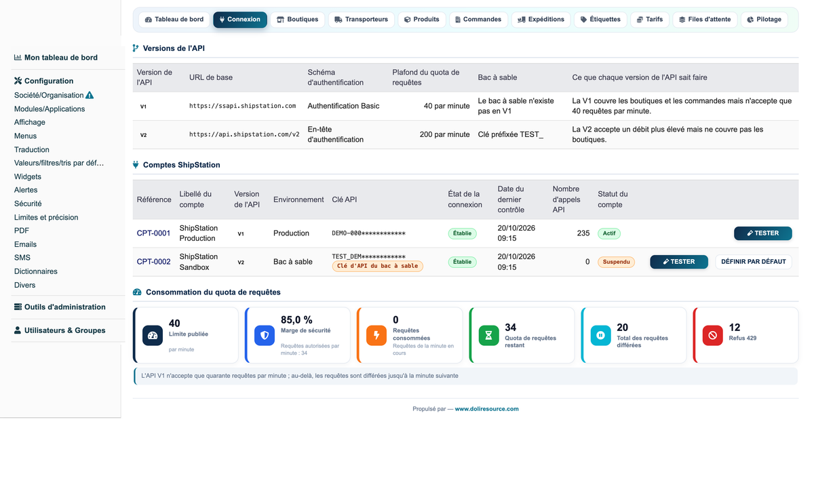The image size is (814, 504).
Task: Click the lightning icon on Requêtes consommées card
Action: click(x=376, y=336)
